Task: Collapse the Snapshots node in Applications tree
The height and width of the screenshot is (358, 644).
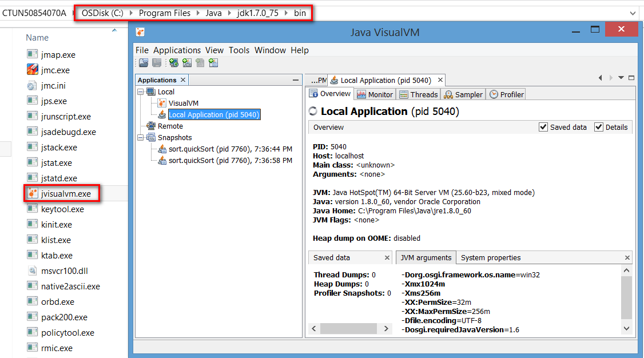Action: coord(141,137)
